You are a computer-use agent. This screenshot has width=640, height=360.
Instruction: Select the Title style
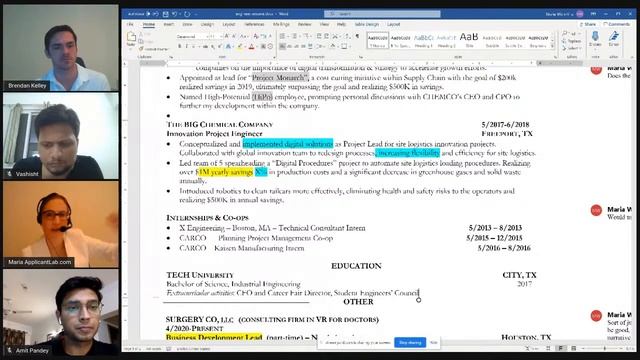tap(469, 40)
